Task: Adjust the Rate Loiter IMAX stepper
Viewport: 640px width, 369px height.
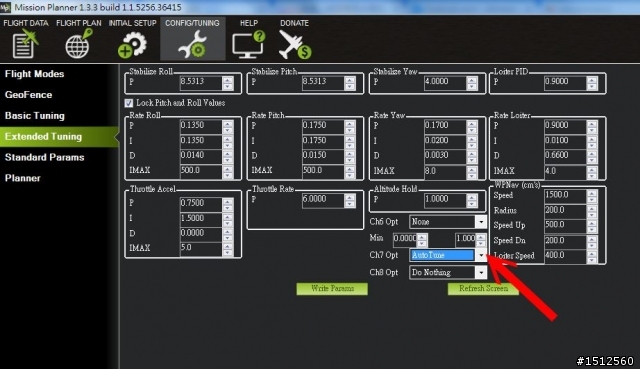Action: 592,172
